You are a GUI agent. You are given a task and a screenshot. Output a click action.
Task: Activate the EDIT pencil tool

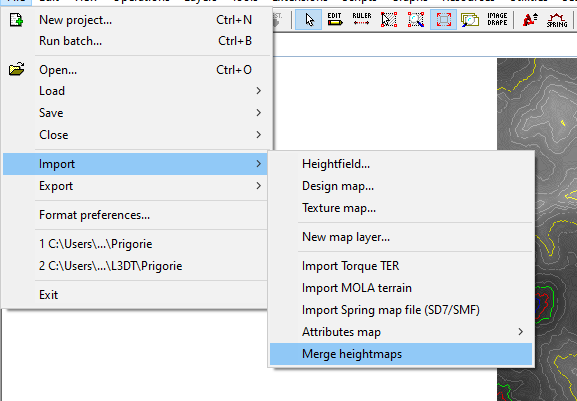tap(334, 19)
